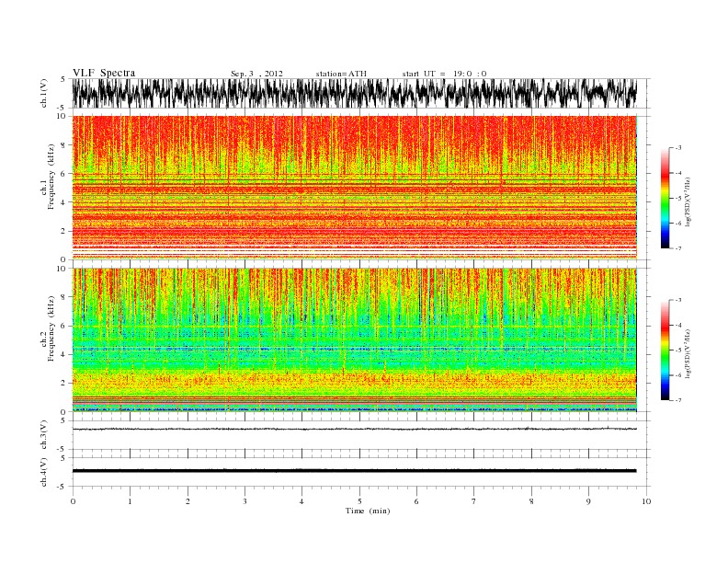Click the "-3" label on the ch.1 color bar

678,148
